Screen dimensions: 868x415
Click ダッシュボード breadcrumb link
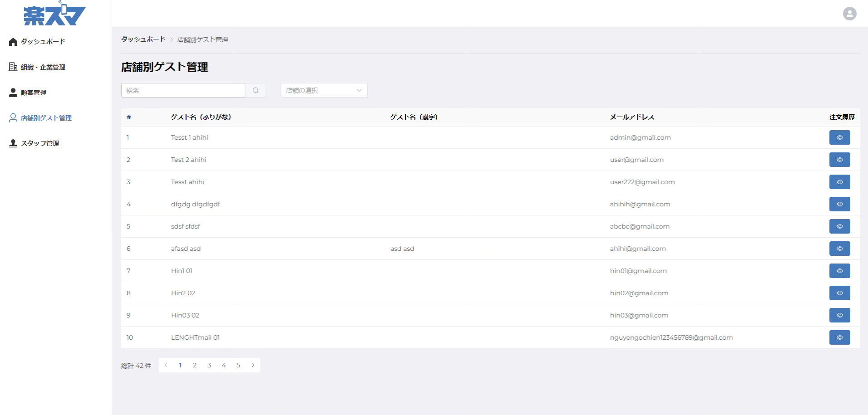tap(143, 39)
